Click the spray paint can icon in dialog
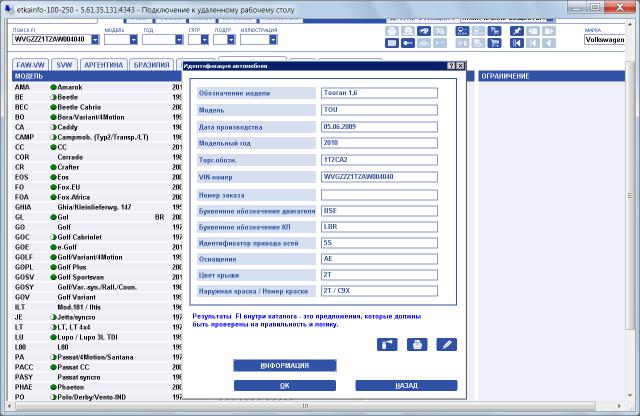Viewport: 640px width, 416px height. pos(387,345)
